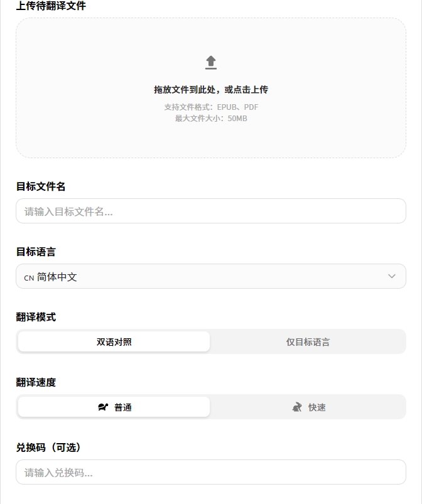The image size is (422, 504).
Task: Click the upload arrow icon
Action: (211, 62)
